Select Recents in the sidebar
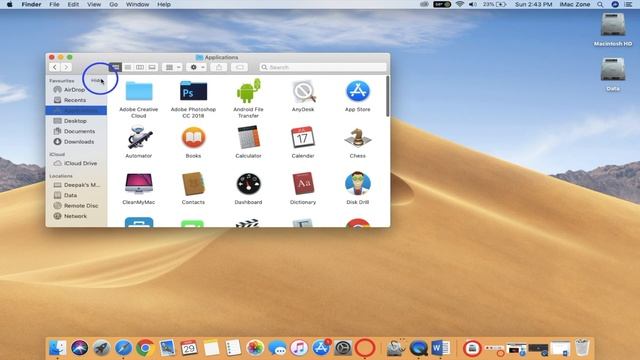This screenshot has height=360, width=640. pyautogui.click(x=76, y=100)
